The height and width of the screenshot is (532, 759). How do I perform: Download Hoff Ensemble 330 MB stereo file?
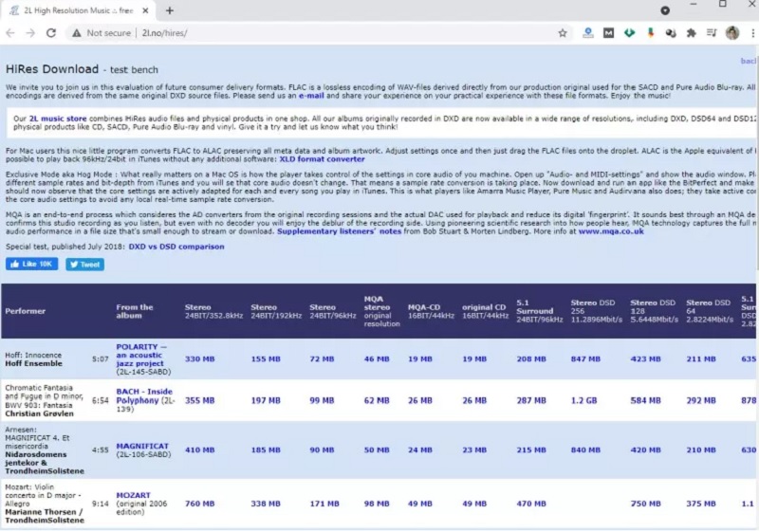[199, 359]
